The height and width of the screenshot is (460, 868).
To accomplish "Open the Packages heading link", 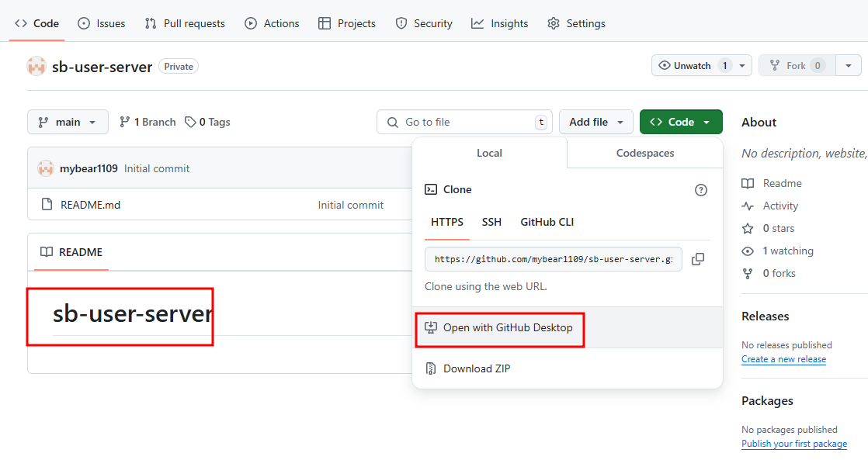I will point(767,401).
